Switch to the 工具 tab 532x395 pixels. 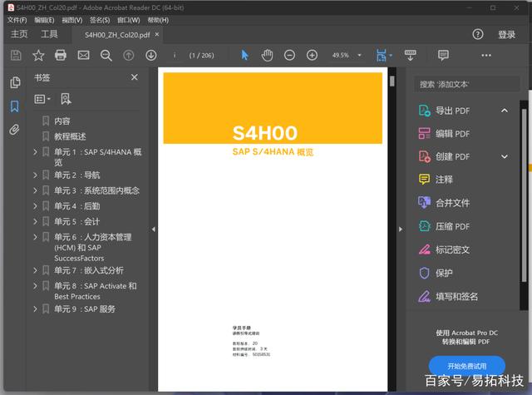49,34
